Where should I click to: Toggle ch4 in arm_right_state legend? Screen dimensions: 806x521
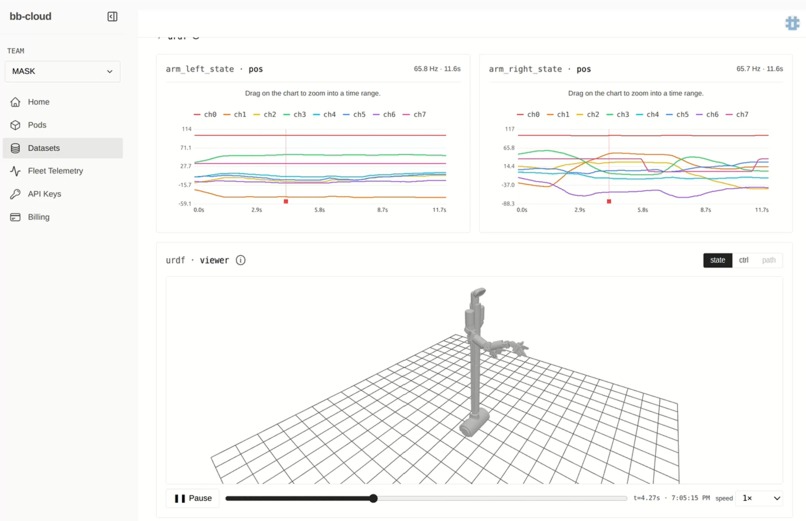point(648,115)
